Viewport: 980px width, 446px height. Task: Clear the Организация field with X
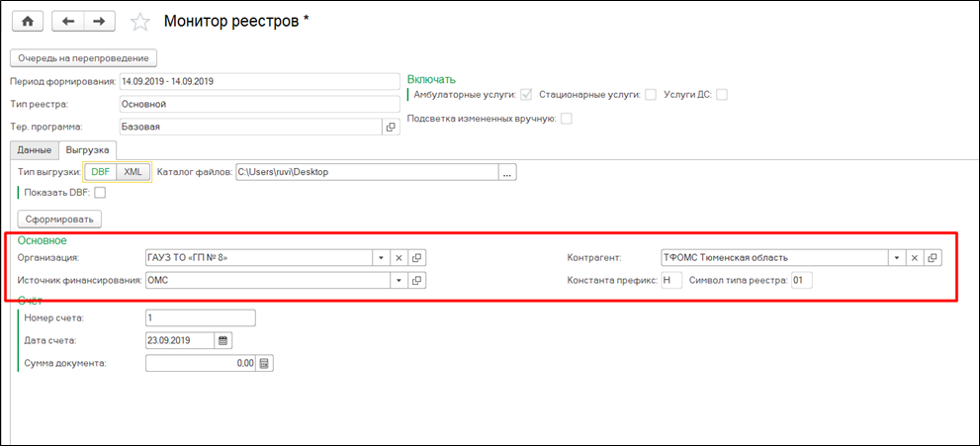click(x=400, y=257)
